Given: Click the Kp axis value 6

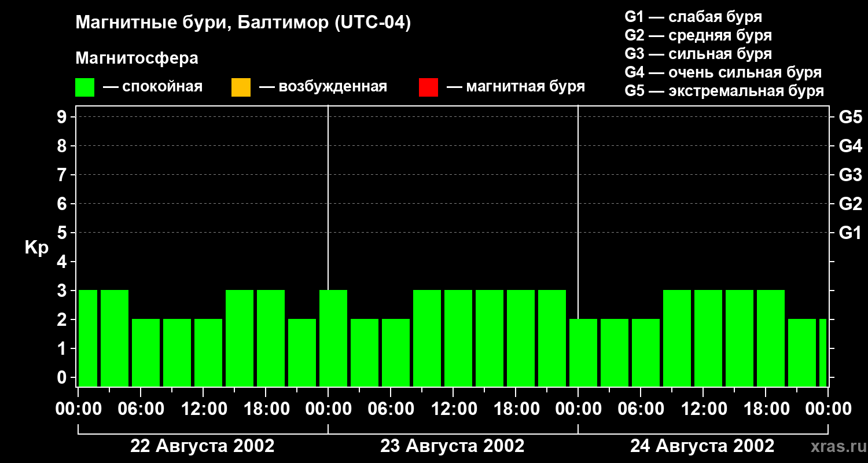Looking at the screenshot, I should click(62, 204).
